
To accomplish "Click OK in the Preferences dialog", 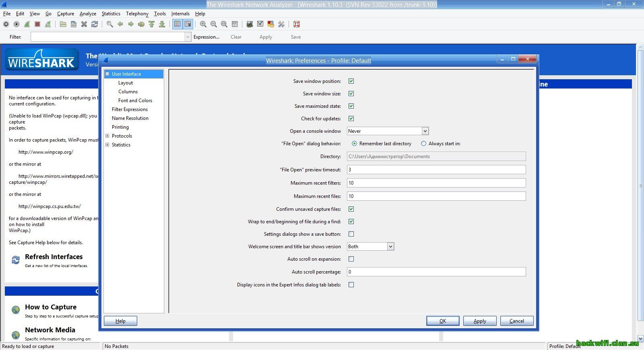I will pyautogui.click(x=443, y=321).
